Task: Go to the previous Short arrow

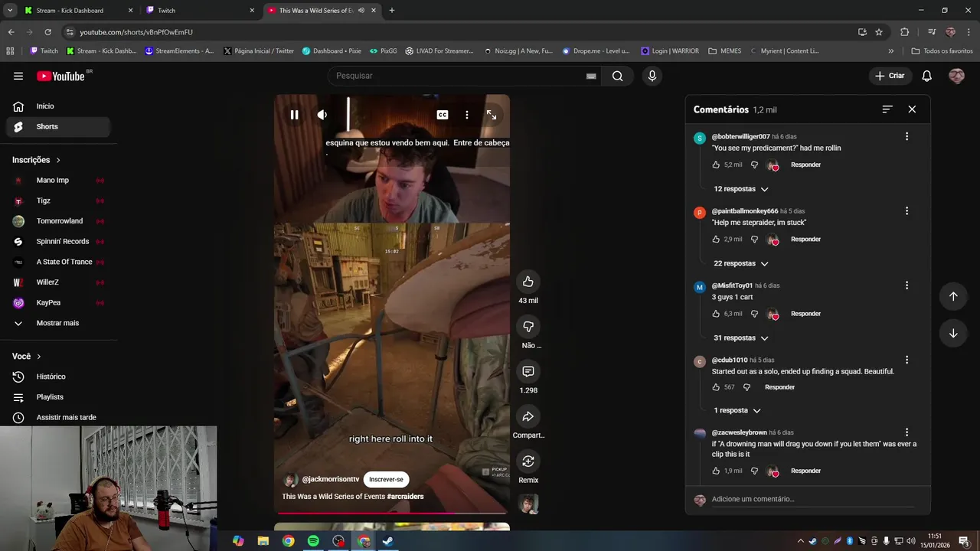Action: point(953,296)
